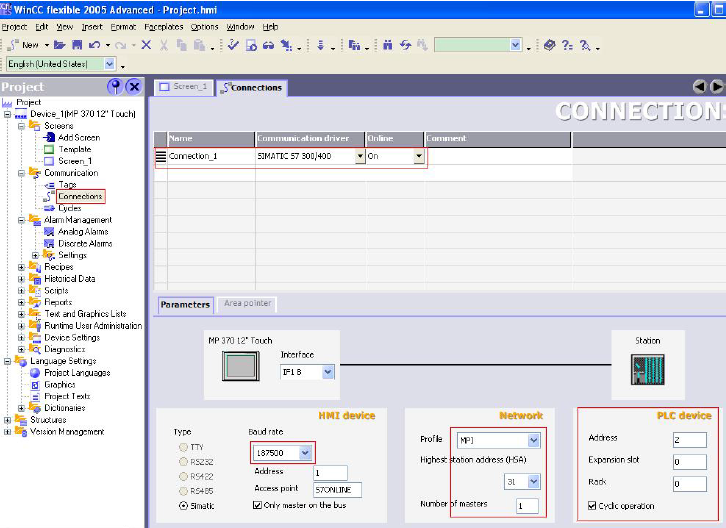Select the Simatic type radio button
This screenshot has width=726, height=528.
(x=181, y=505)
